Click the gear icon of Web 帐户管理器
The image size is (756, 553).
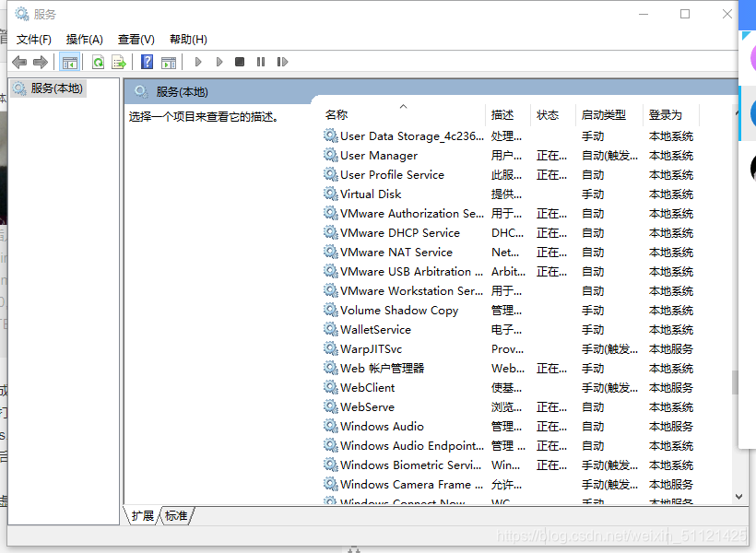pyautogui.click(x=331, y=368)
